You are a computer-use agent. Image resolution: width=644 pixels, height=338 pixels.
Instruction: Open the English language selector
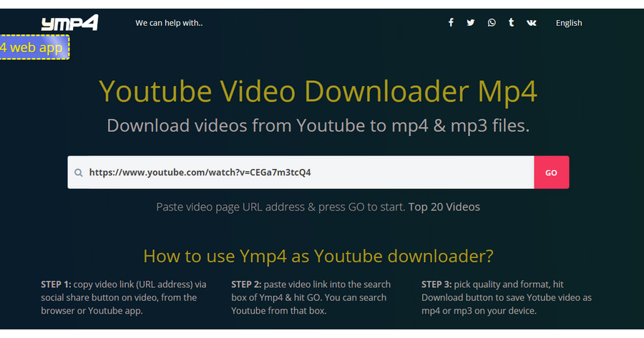pyautogui.click(x=569, y=23)
